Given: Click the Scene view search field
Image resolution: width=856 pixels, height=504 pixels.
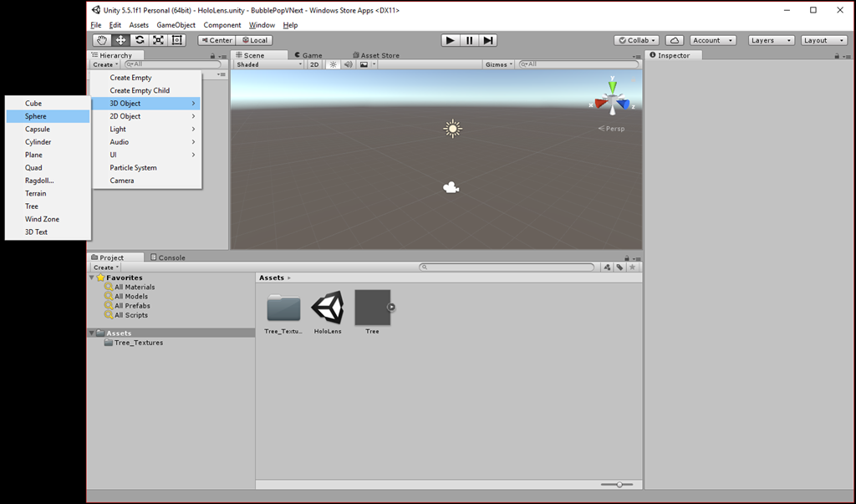Looking at the screenshot, I should coord(578,64).
